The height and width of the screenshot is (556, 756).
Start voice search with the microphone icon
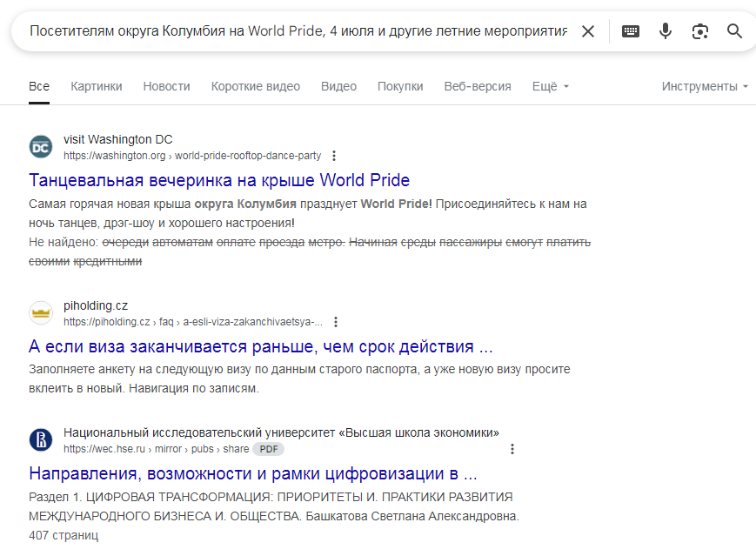click(666, 31)
